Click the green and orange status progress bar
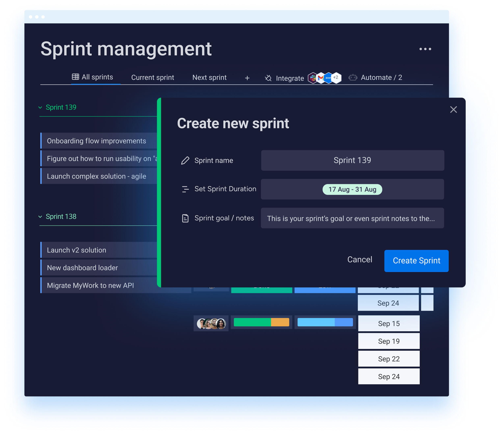Screen dimensions: 504x434 coord(261,322)
